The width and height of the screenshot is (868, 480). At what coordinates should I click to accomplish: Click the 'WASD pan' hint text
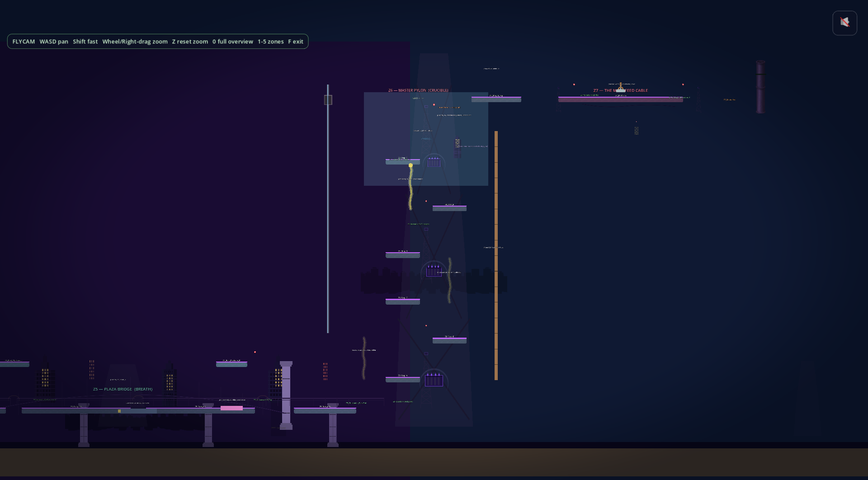pyautogui.click(x=54, y=42)
